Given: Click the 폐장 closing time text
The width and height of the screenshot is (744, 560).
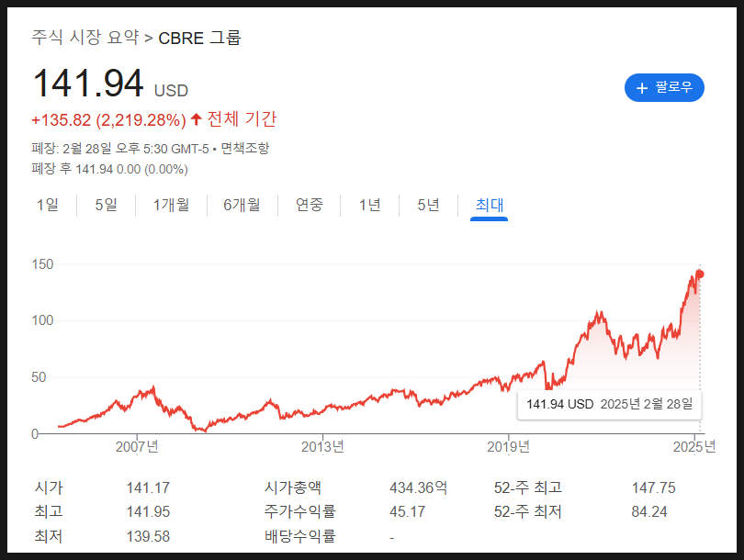Looking at the screenshot, I should pos(120,149).
